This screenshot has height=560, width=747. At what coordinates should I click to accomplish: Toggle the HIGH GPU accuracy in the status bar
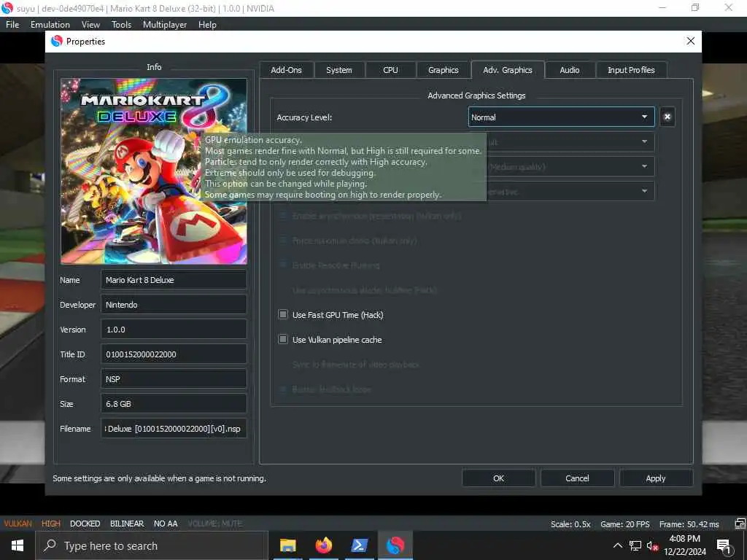(51, 524)
